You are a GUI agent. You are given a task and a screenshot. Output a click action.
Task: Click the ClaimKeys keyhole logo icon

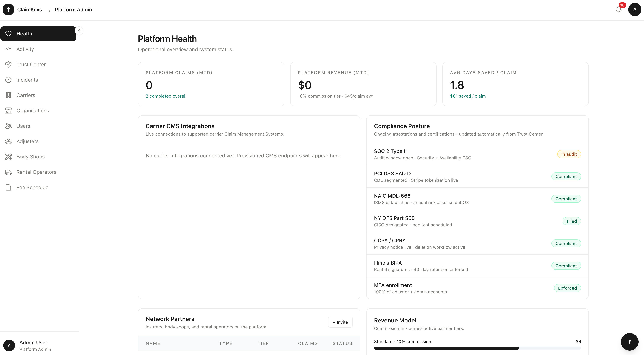(x=8, y=10)
